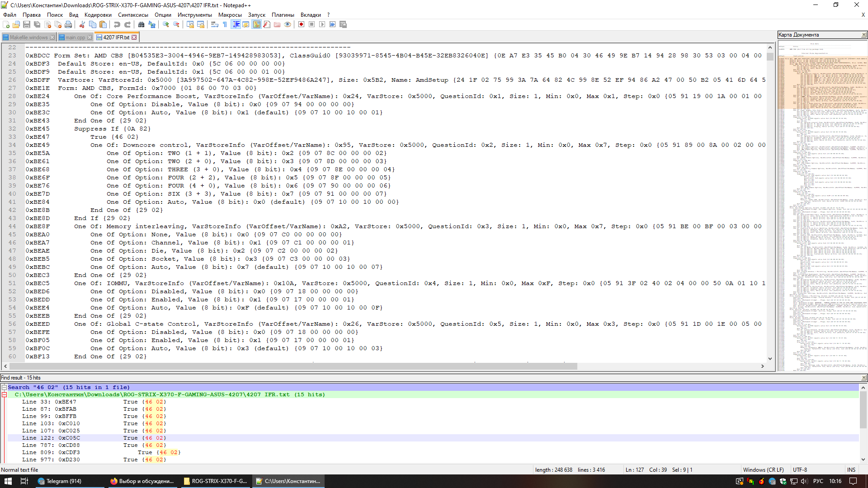Toggle the Document Map toolbar button
This screenshot has height=488, width=868.
point(256,24)
